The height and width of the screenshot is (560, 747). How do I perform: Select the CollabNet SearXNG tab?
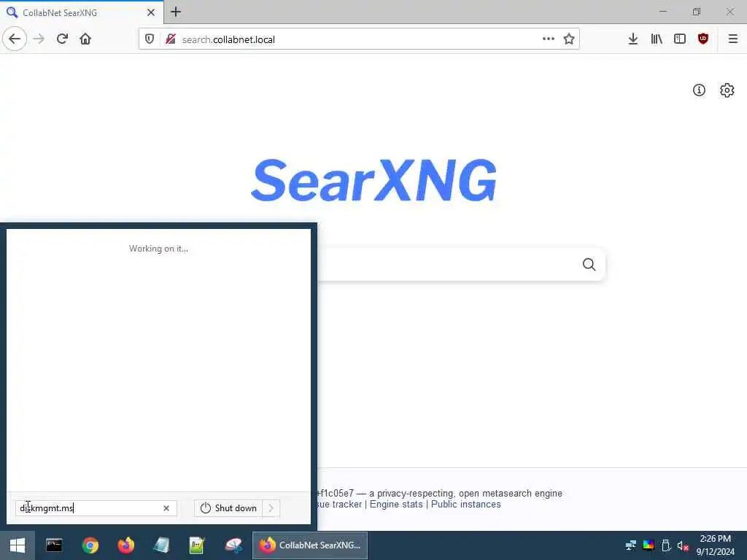click(x=82, y=12)
